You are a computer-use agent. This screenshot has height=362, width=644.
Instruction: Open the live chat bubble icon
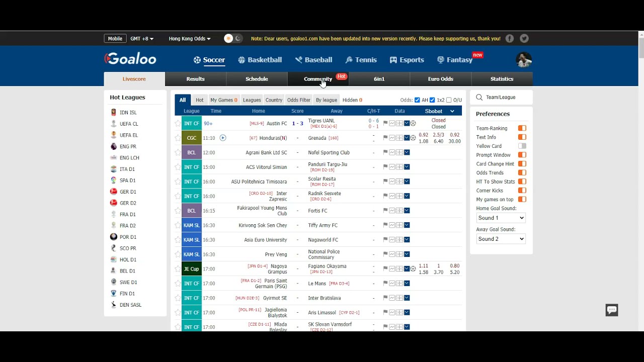612,310
